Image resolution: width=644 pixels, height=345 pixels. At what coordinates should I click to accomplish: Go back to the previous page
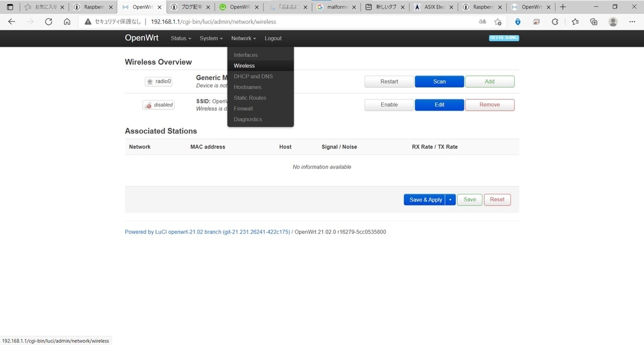pyautogui.click(x=11, y=22)
